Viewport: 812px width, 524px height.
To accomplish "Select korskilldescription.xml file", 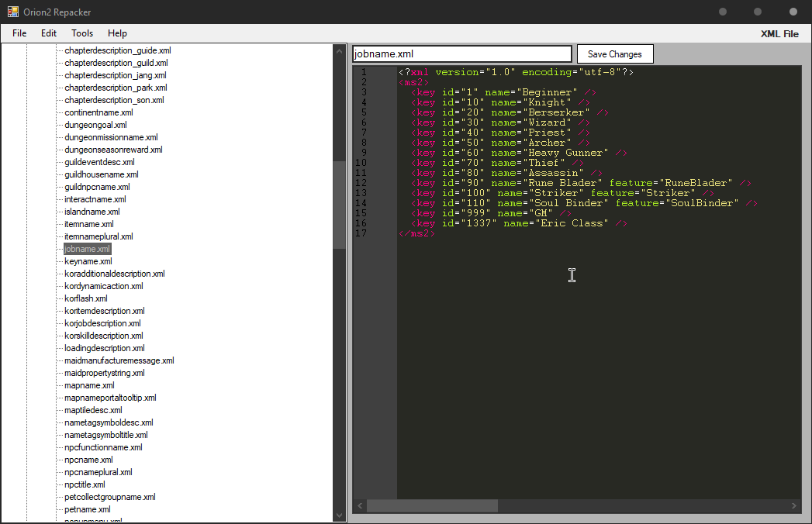I will coord(104,336).
